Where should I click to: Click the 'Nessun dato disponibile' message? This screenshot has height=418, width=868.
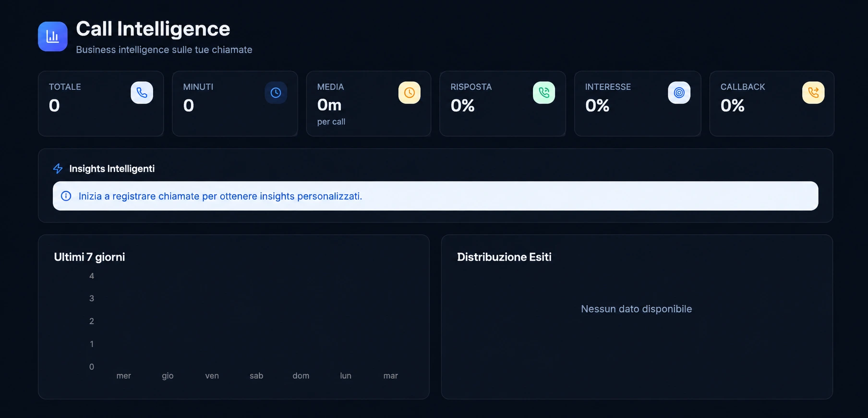tap(637, 309)
